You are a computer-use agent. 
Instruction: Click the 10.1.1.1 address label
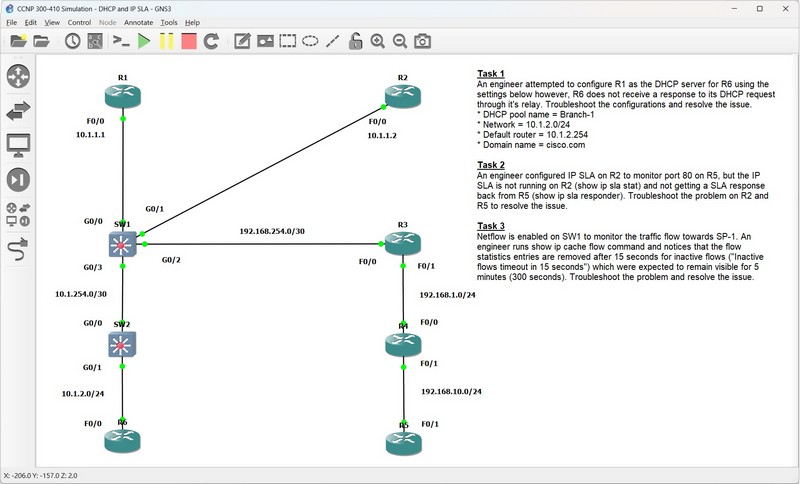pos(90,135)
